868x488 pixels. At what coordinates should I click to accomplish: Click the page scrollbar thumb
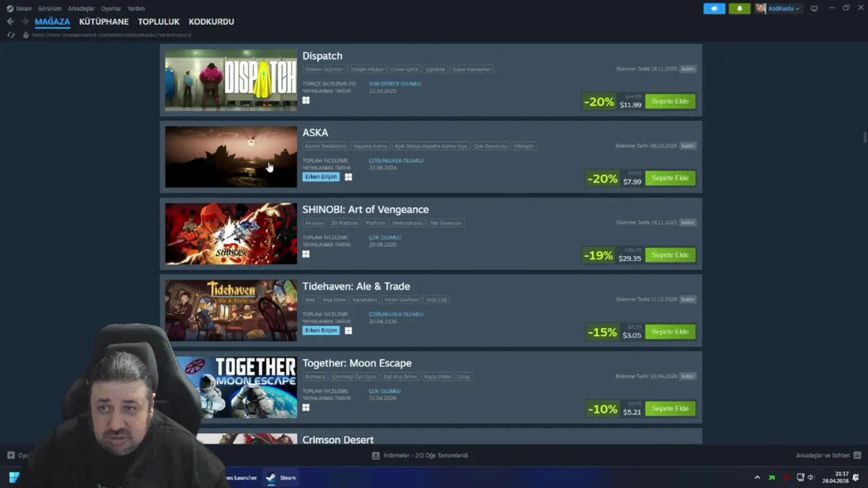click(x=865, y=138)
